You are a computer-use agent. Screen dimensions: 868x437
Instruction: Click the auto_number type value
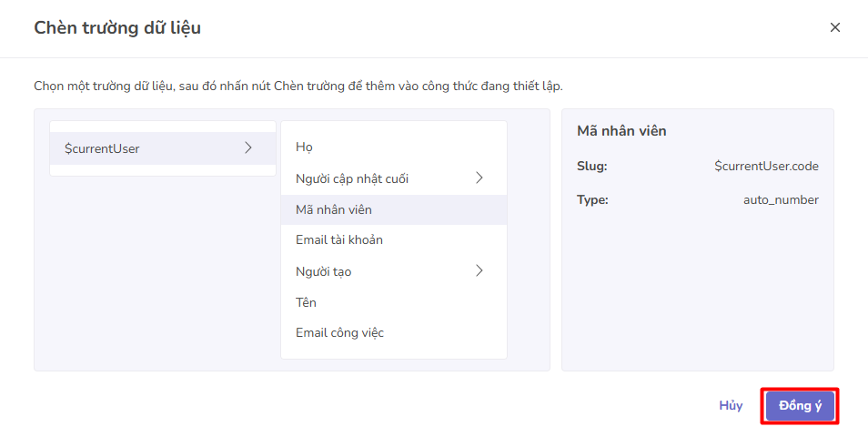click(781, 200)
